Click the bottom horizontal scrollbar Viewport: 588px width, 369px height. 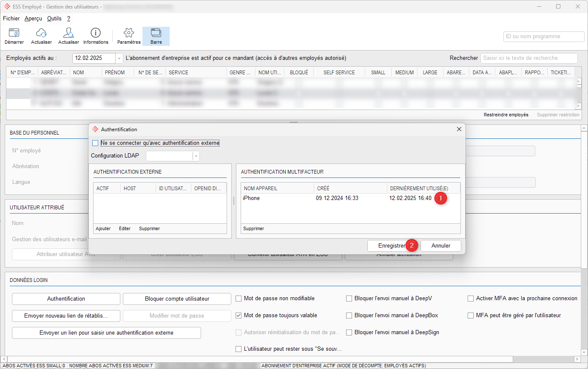pyautogui.click(x=259, y=359)
